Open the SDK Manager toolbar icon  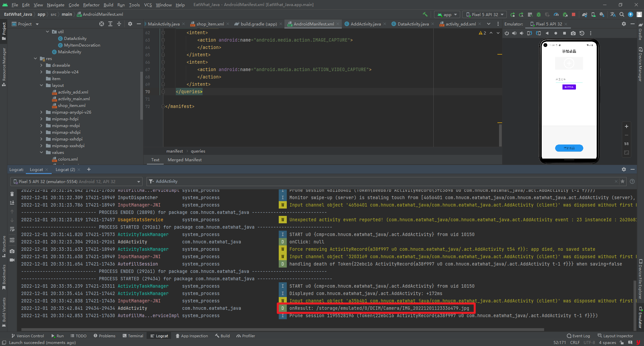[x=602, y=14]
